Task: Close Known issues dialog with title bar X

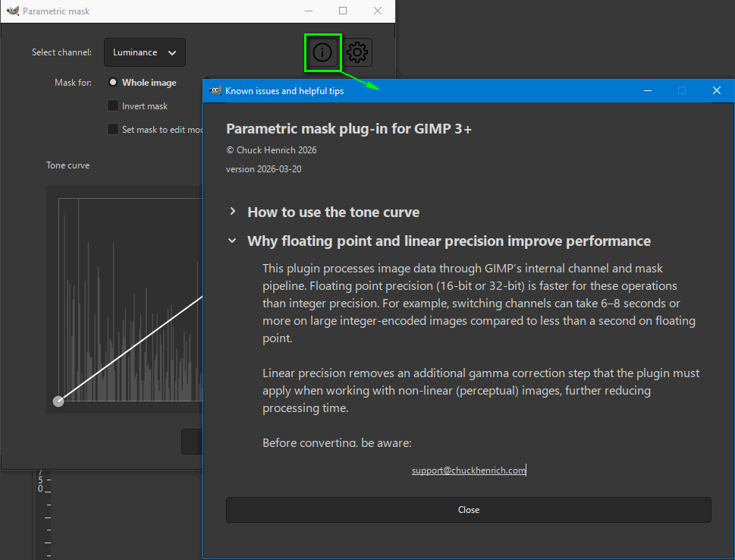Action: 716,91
